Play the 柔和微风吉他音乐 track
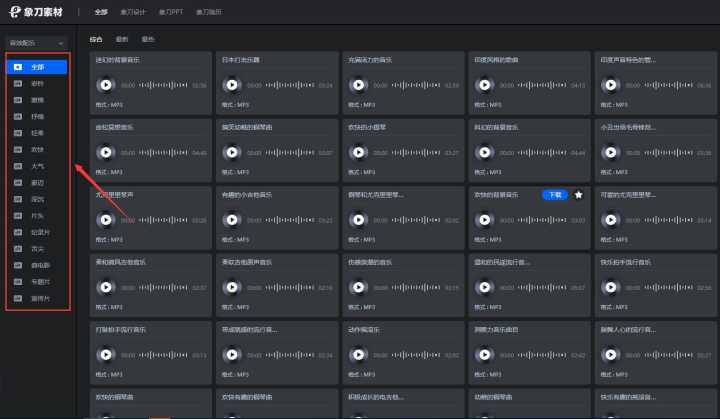Viewport: 720px width, 419px height. pos(106,288)
